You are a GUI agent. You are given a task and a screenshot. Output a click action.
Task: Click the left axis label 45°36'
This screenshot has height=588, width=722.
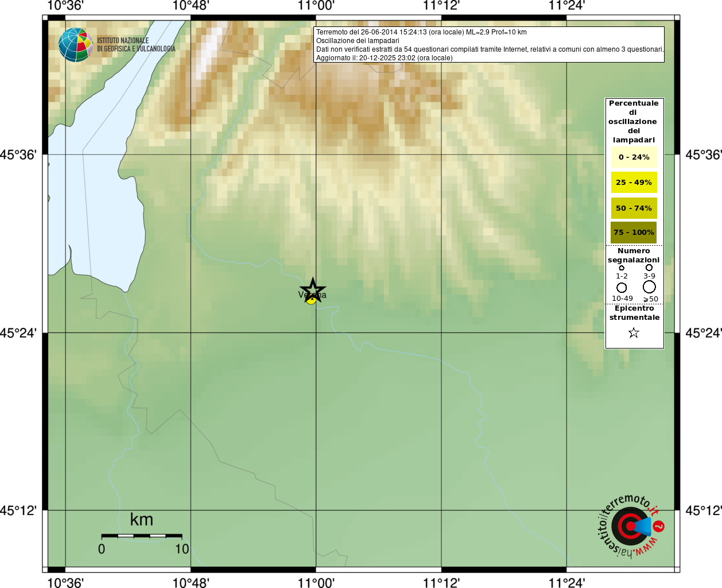coord(18,155)
